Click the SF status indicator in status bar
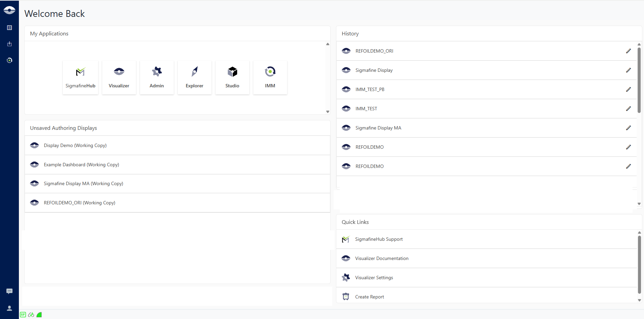 tap(23, 315)
